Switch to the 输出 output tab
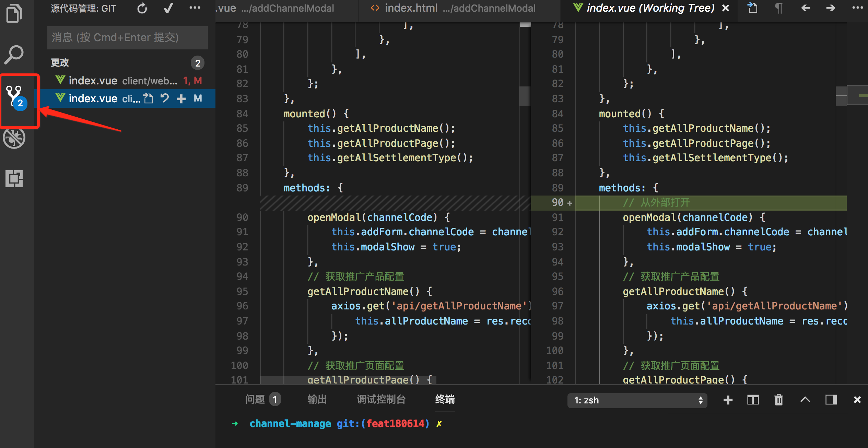Screen dimensions: 868x448 317,399
